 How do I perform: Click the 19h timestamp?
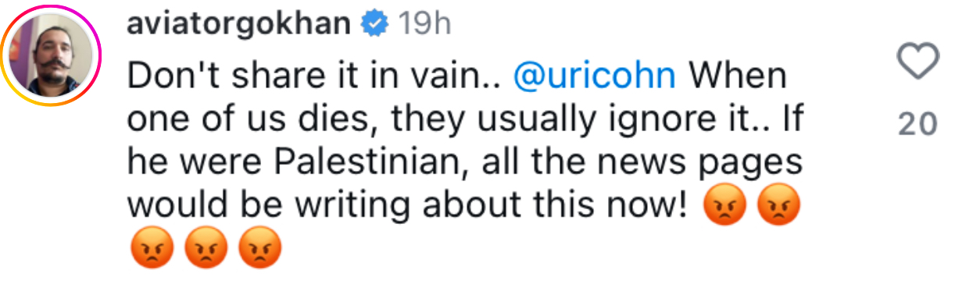pos(425,26)
